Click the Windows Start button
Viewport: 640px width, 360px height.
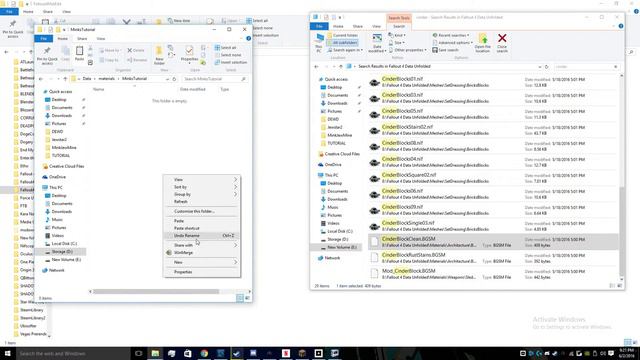[x=7, y=353]
